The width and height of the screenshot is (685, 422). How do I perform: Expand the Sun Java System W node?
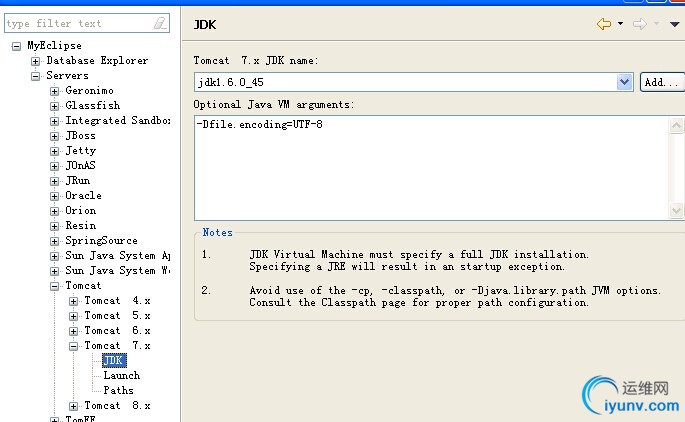click(x=54, y=271)
